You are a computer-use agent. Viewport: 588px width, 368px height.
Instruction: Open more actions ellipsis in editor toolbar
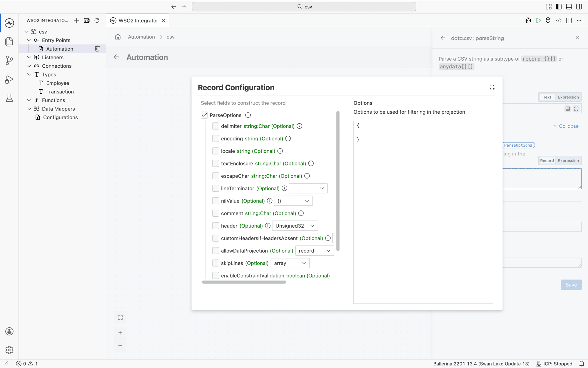point(579,20)
